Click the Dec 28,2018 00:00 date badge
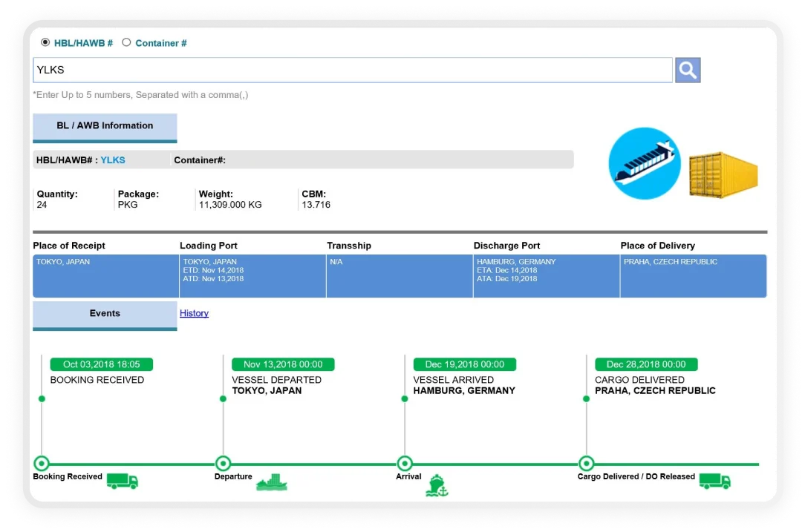Image resolution: width=805 pixels, height=532 pixels. 646,364
